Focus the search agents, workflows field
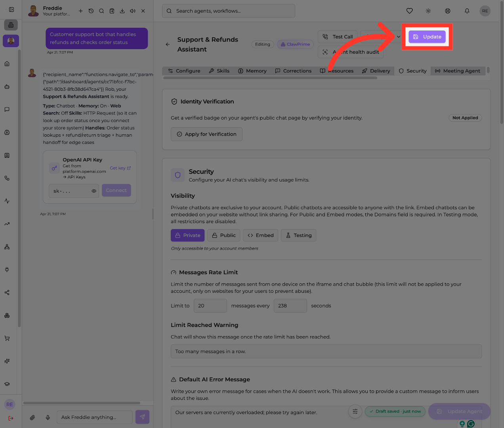The height and width of the screenshot is (428, 504). 229,11
